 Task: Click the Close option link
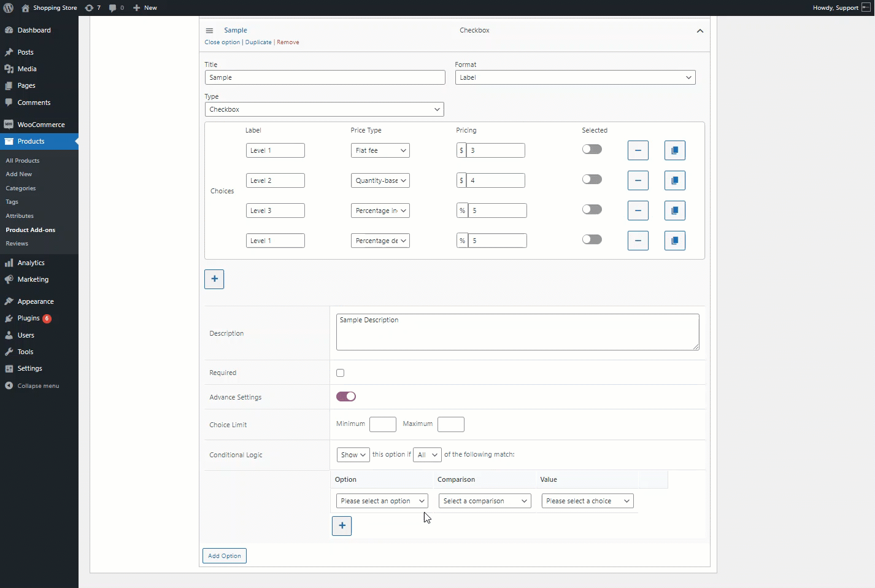tap(222, 42)
